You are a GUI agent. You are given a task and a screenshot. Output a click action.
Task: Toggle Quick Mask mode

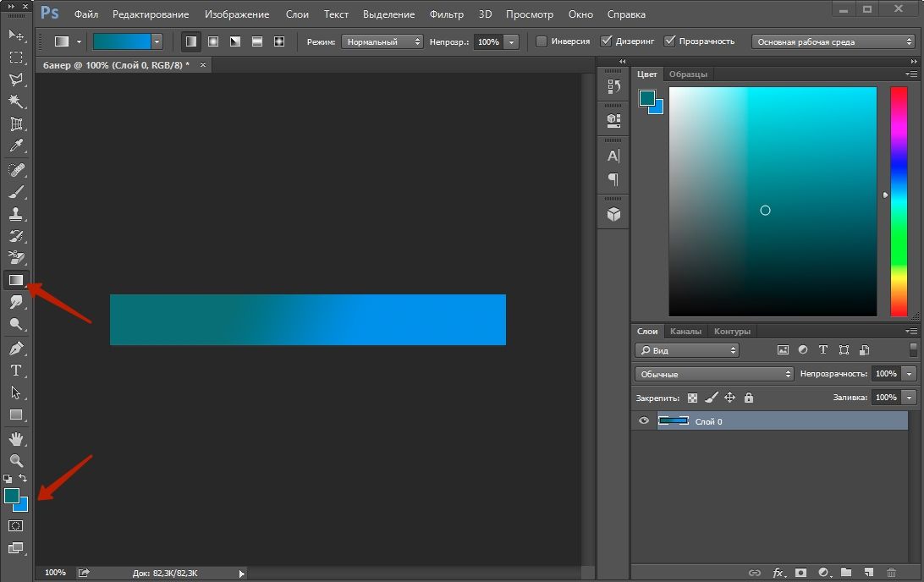(16, 525)
